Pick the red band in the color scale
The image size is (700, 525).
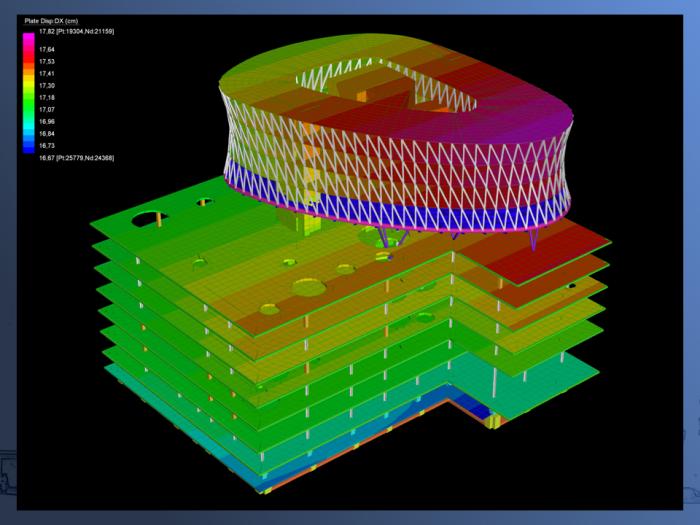pos(29,56)
